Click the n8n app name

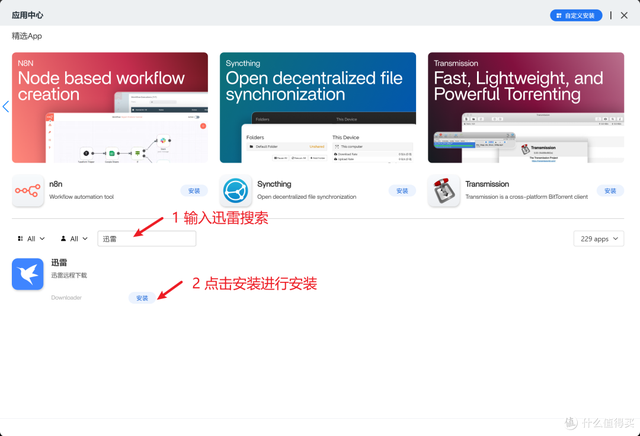click(56, 184)
